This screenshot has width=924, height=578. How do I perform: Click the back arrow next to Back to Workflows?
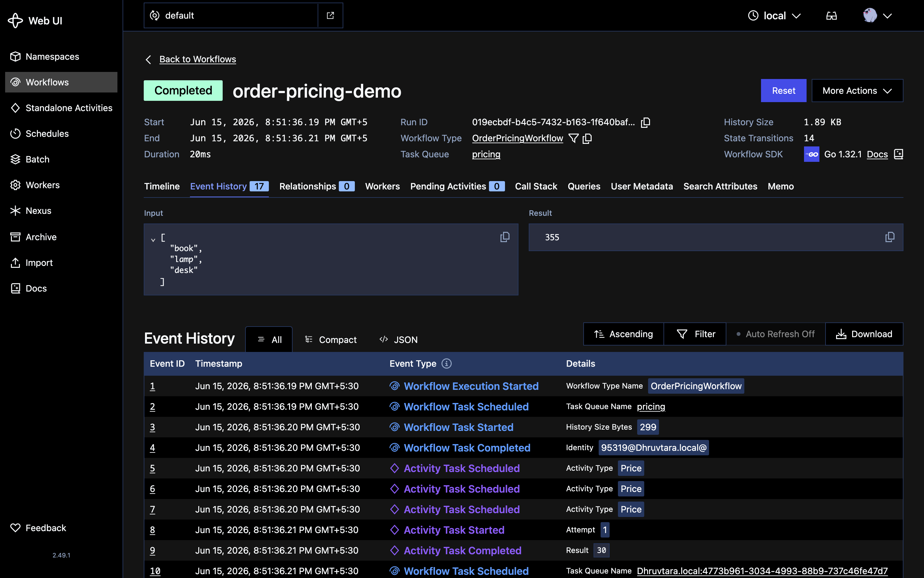tap(149, 60)
